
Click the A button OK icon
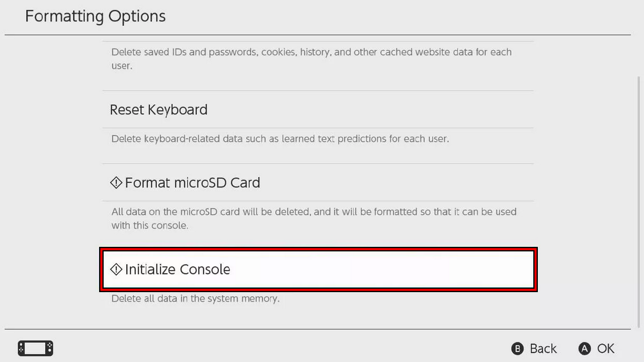(584, 348)
